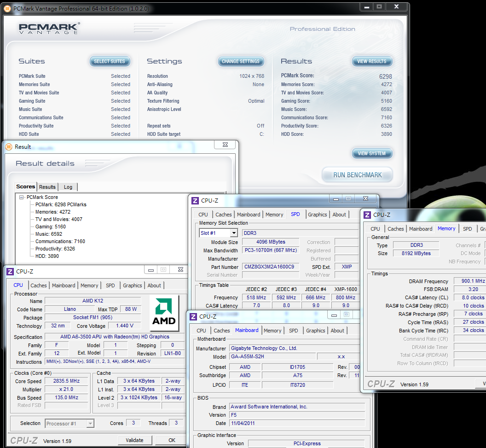The image size is (486, 448).
Task: Open Graphics tab in CPU-Z SPD window
Action: 318,215
